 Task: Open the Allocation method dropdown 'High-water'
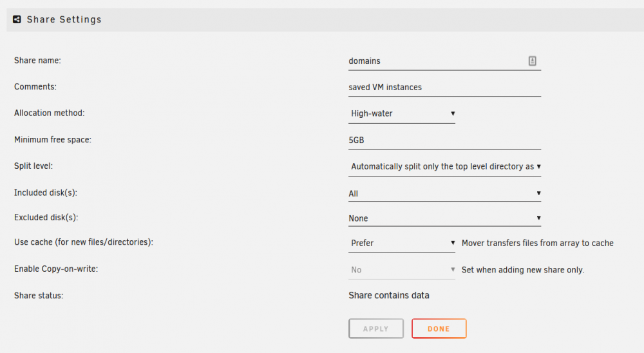[x=402, y=113]
